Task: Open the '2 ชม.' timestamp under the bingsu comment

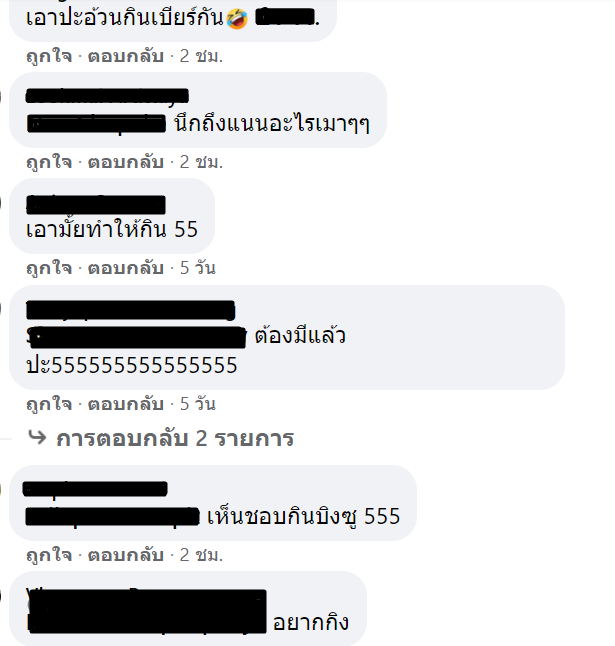Action: pos(201,555)
